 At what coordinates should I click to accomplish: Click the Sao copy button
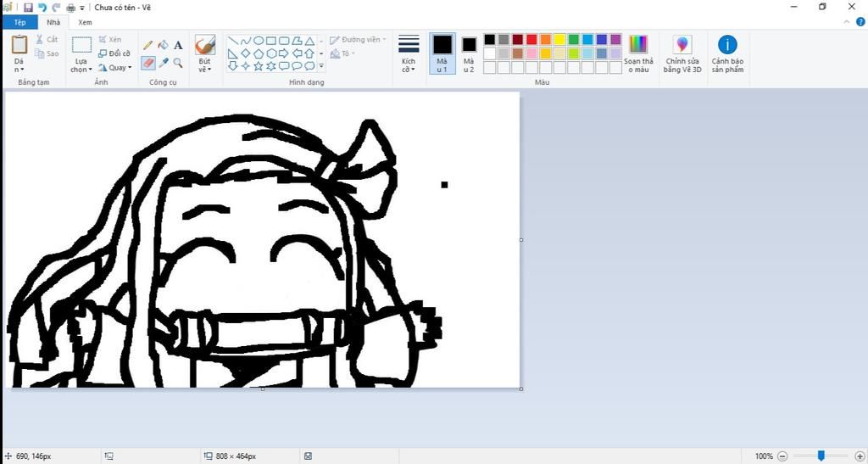[47, 53]
